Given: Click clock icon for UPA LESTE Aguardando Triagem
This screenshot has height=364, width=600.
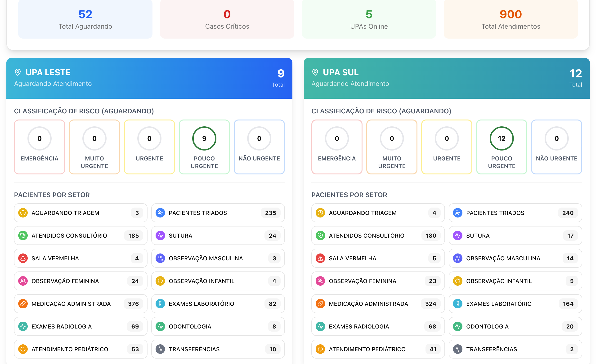Looking at the screenshot, I should tap(23, 213).
